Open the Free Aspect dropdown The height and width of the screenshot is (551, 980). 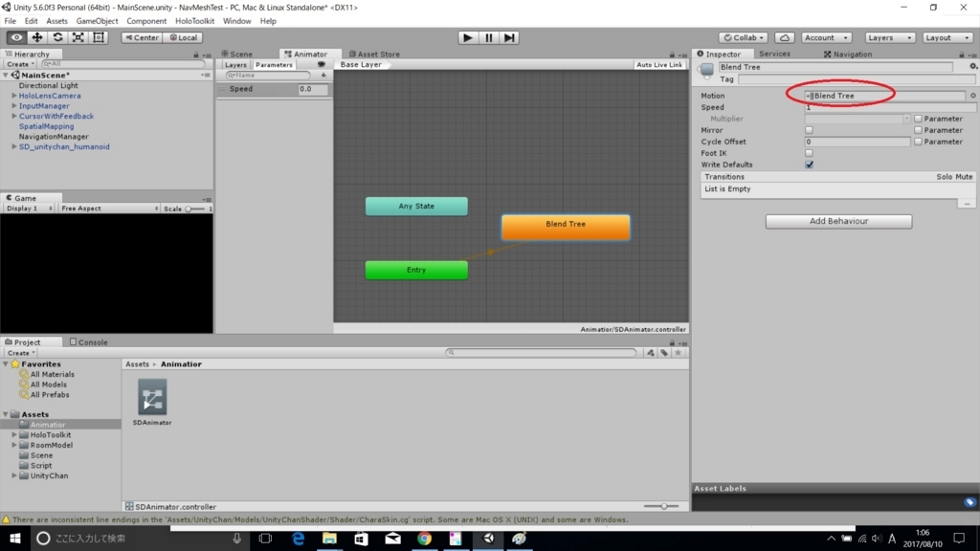109,208
